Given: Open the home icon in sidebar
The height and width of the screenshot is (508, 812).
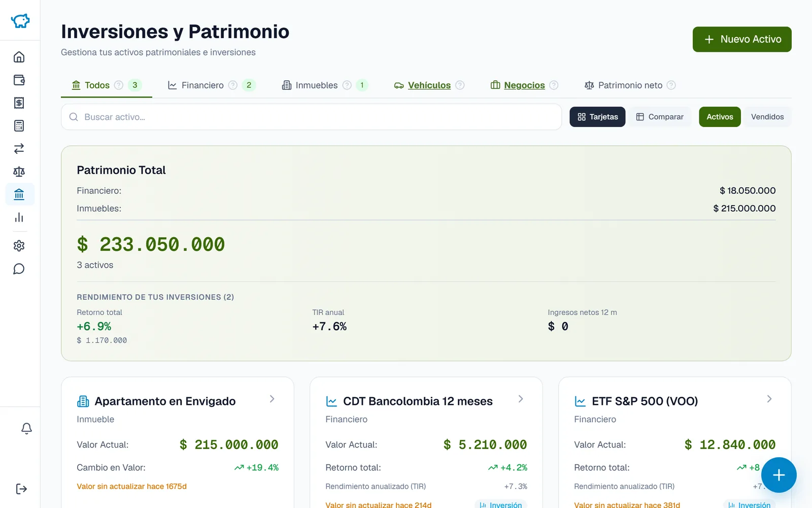Looking at the screenshot, I should tap(19, 57).
